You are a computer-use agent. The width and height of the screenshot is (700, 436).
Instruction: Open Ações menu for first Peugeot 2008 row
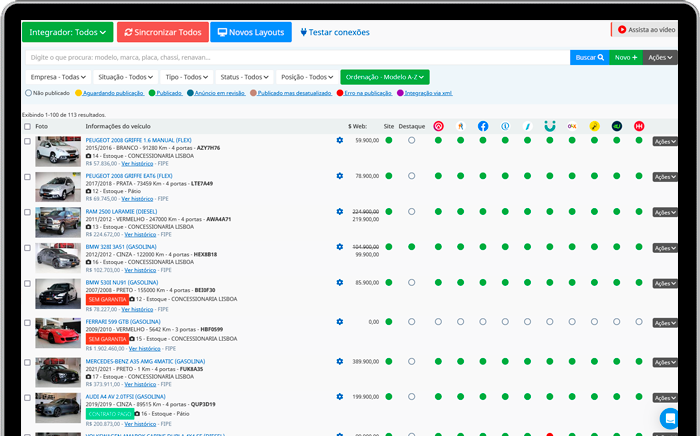[665, 141]
